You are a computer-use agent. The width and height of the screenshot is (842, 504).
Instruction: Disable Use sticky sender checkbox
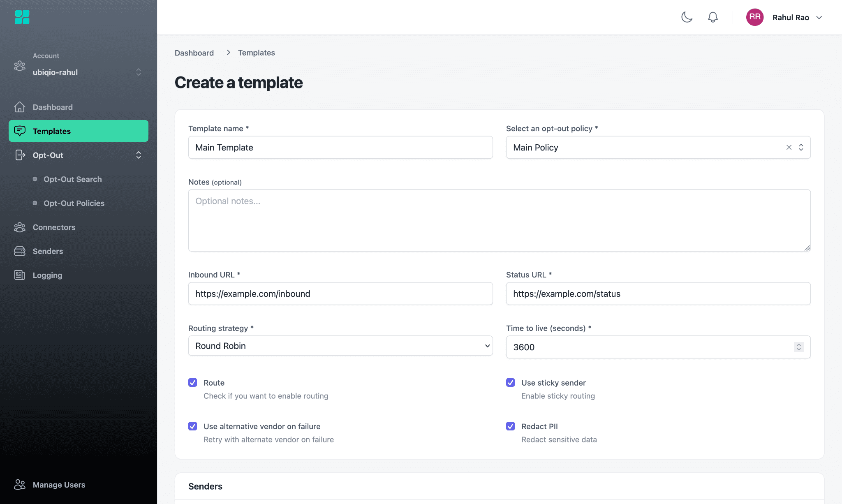coord(510,383)
